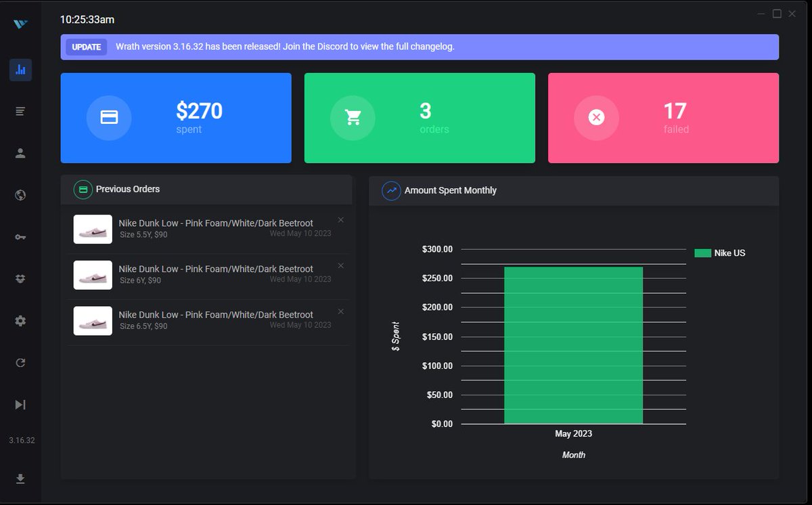Click the 'Size 6.5Y, $90' text
Viewport: 812px width, 505px height.
(143, 326)
